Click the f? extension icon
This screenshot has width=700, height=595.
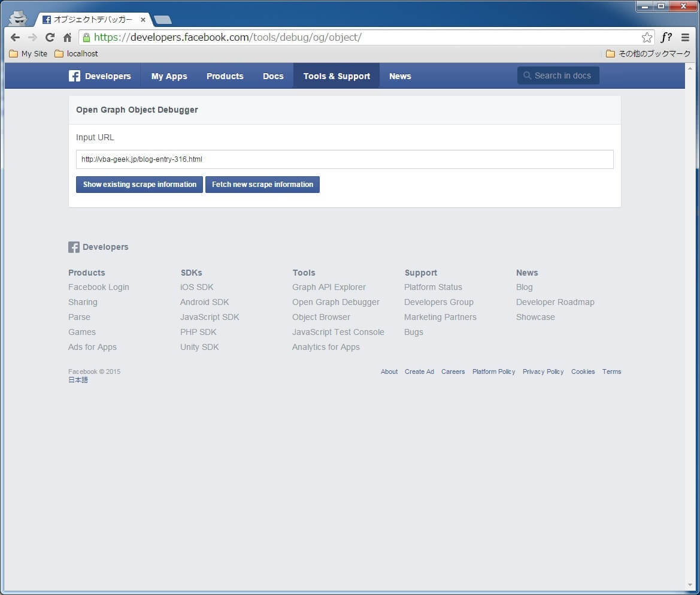(x=666, y=37)
